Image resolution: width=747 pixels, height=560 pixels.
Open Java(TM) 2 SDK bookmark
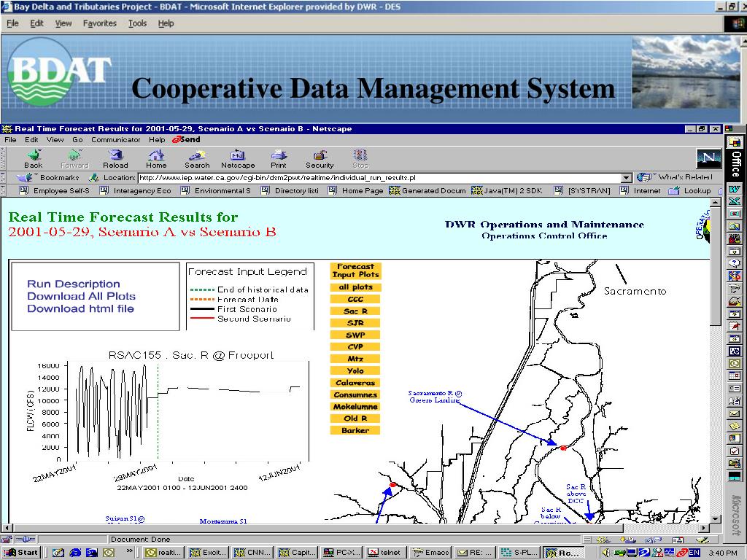tap(507, 190)
